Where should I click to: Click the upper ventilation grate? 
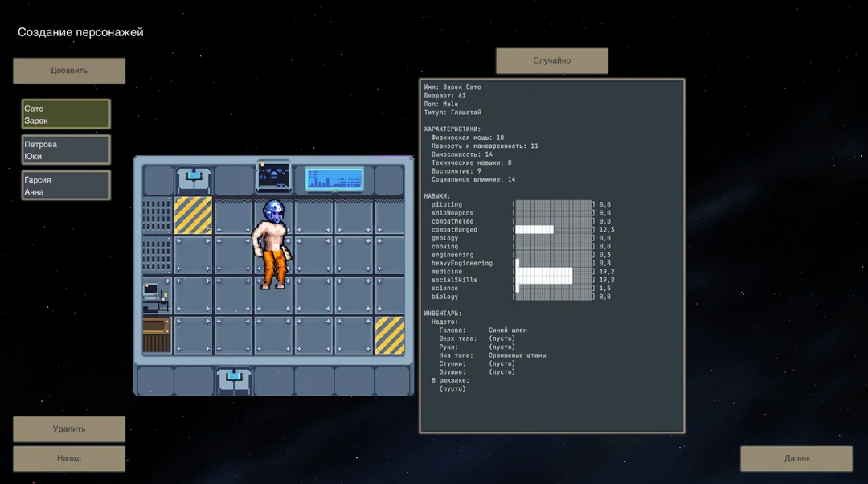[157, 215]
